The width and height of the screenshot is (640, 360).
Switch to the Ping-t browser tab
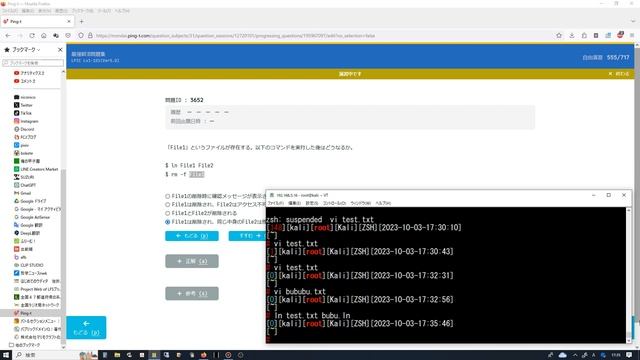pos(37,21)
